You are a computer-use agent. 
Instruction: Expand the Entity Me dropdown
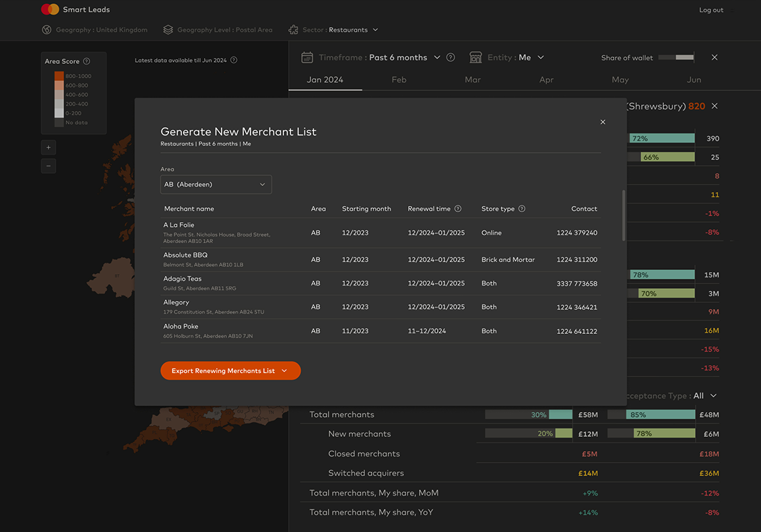point(541,57)
